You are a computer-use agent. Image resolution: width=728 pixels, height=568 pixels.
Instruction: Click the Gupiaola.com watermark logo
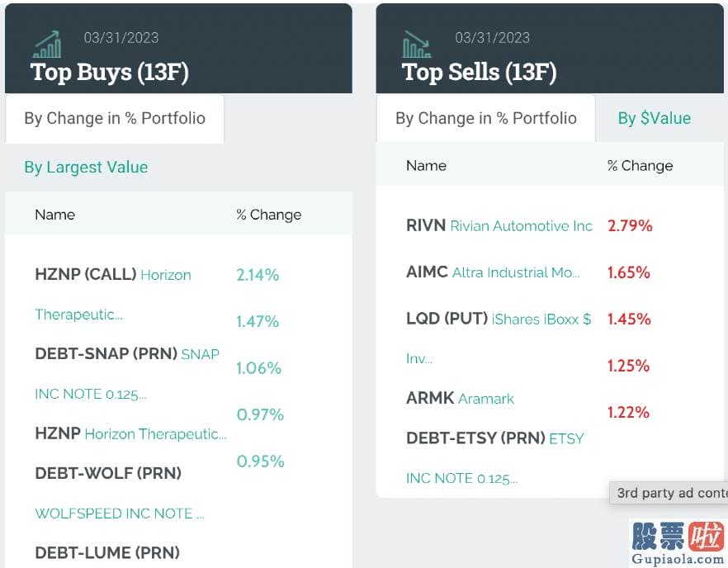pyautogui.click(x=678, y=543)
